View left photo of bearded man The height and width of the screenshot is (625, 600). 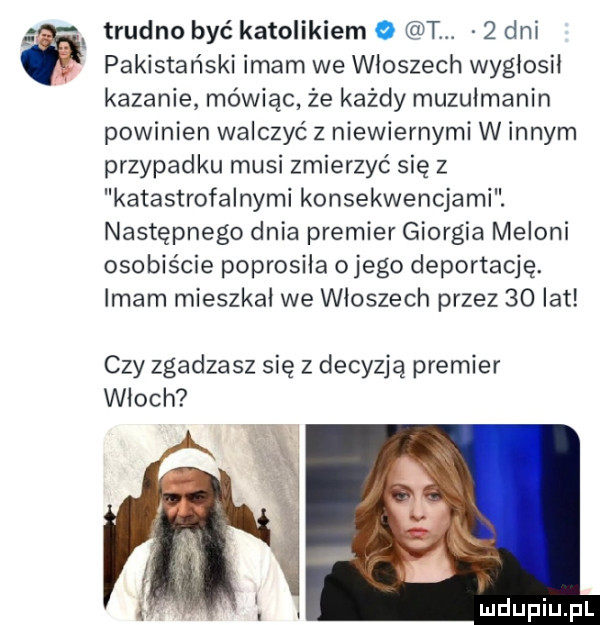201,523
